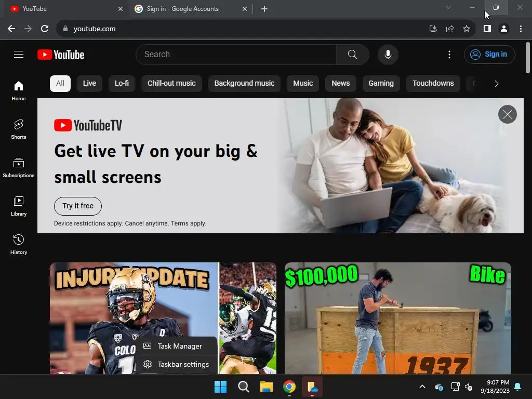532x399 pixels.
Task: Open notifications bell in taskbar
Action: click(x=518, y=387)
